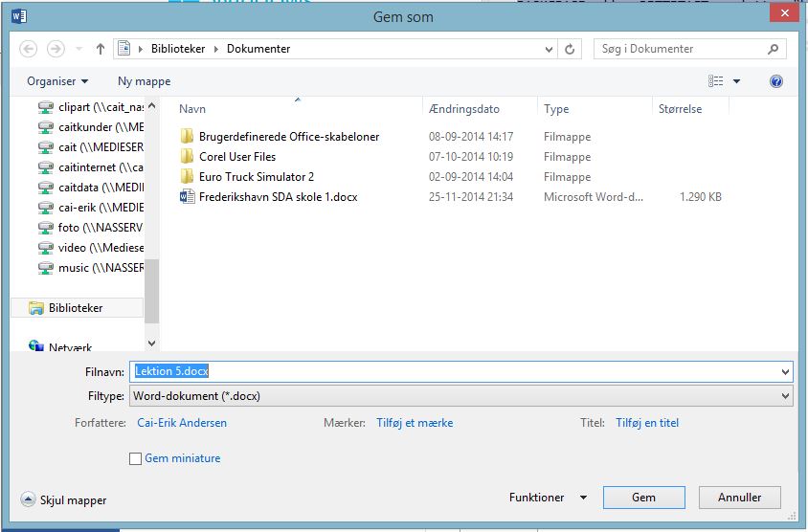Enable the Gem miniature checkbox
This screenshot has width=808, height=532.
[x=136, y=458]
